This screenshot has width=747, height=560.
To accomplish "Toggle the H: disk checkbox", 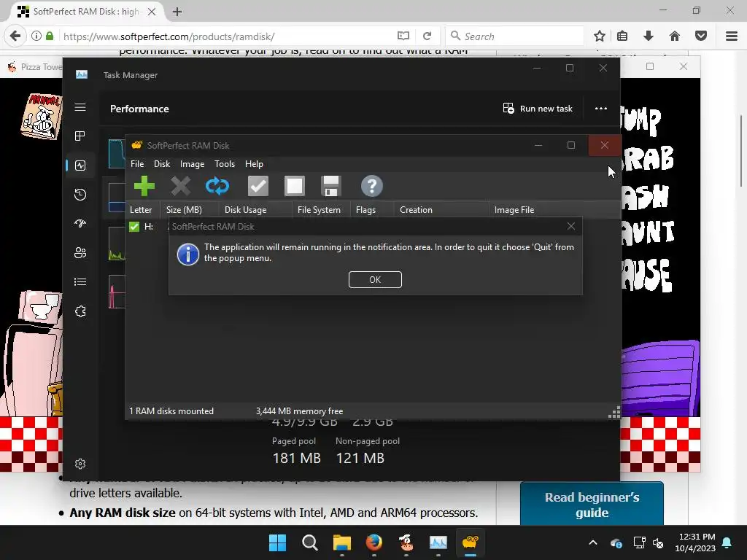I will click(134, 227).
